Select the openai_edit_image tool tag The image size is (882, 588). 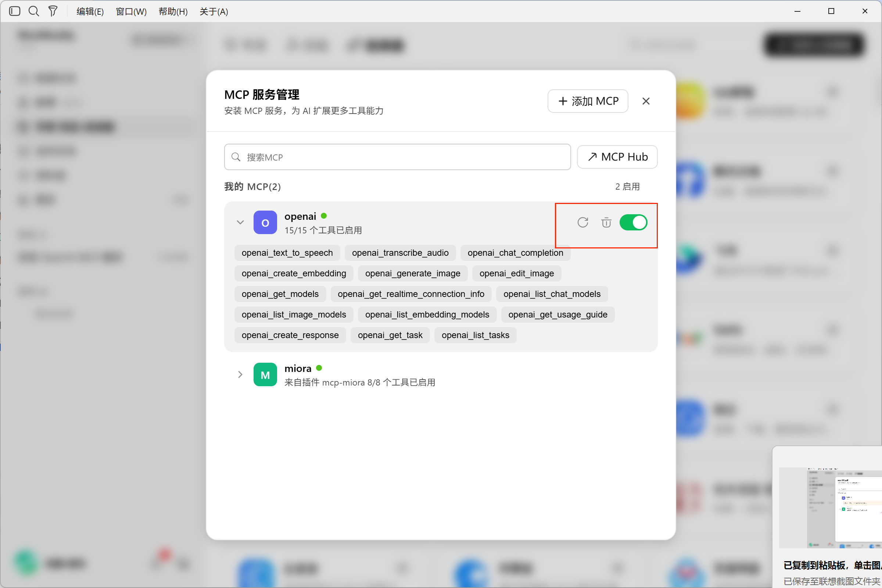516,273
